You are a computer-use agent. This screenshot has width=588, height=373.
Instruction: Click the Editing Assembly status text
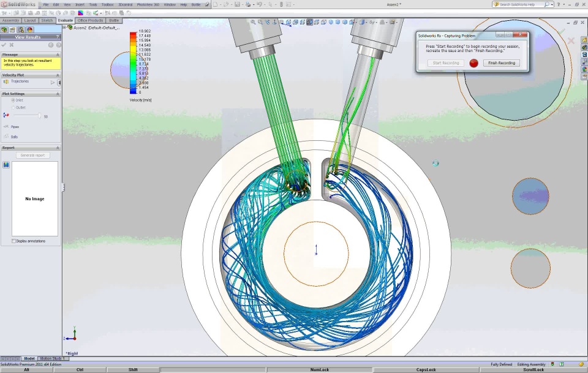[532, 364]
